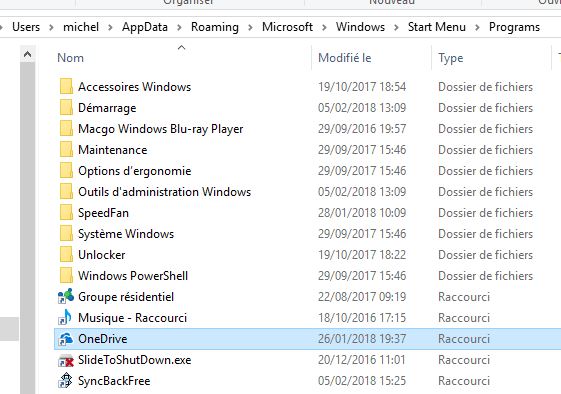Select the Accessoires Windows file name
This screenshot has width=561, height=394.
[x=135, y=87]
